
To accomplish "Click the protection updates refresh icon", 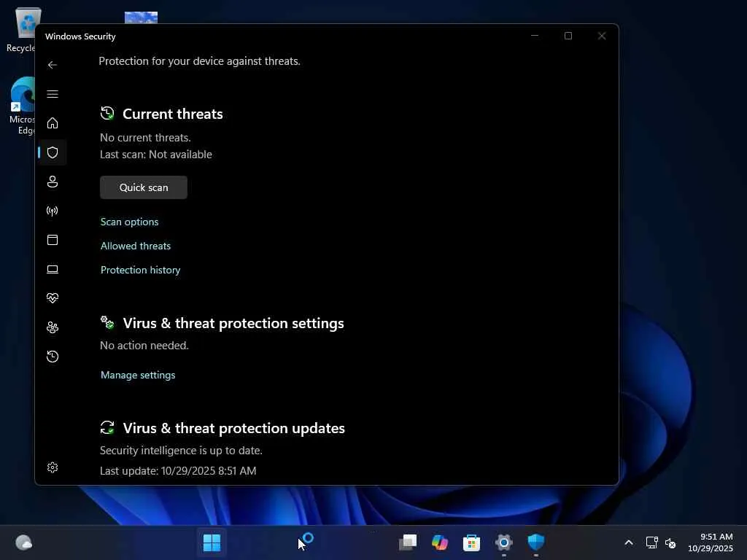I will (x=107, y=427).
